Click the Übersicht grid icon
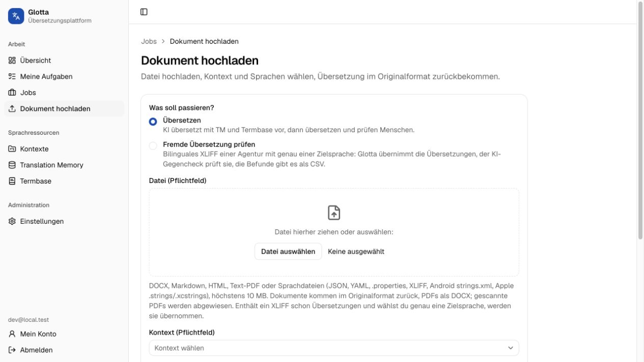 (x=12, y=61)
